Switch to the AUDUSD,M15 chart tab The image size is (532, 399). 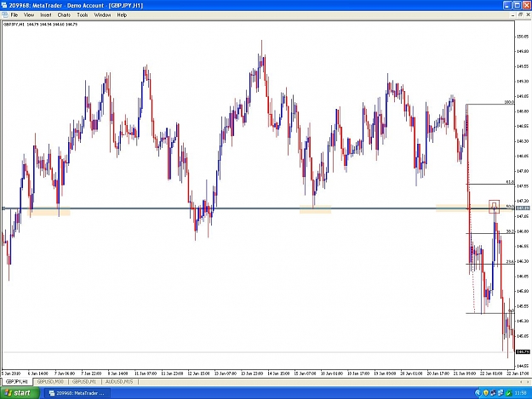[119, 382]
